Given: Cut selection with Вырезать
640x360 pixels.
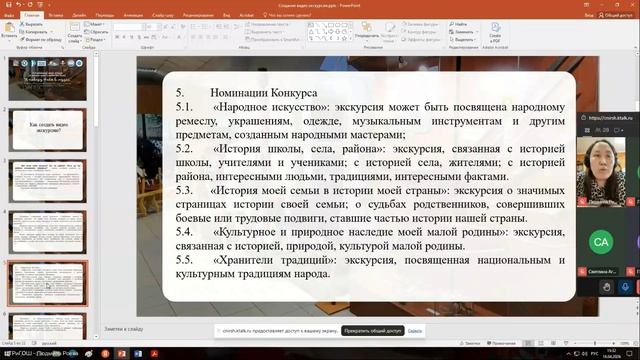Looking at the screenshot, I should [31, 24].
